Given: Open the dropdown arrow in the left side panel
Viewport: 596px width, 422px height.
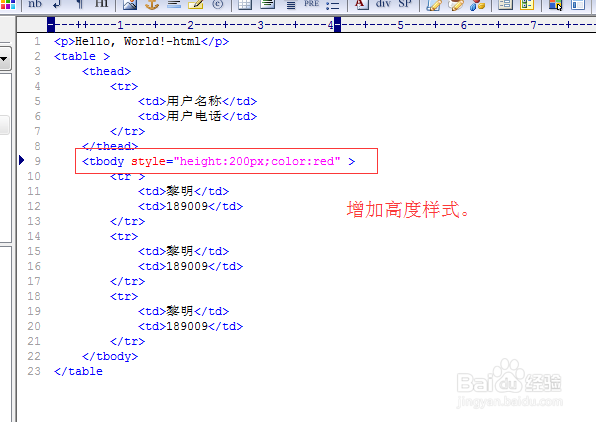Looking at the screenshot, I should tap(4, 59).
